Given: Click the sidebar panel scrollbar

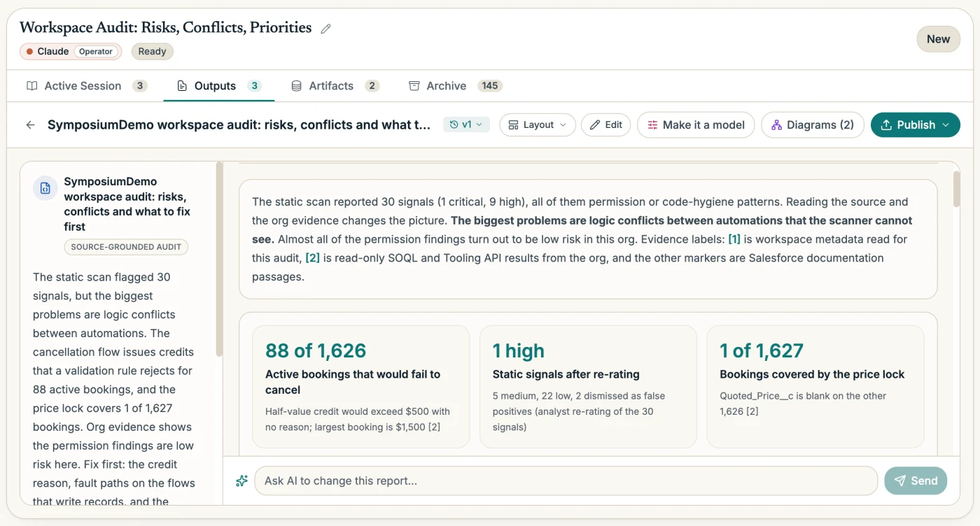Looking at the screenshot, I should [219, 259].
